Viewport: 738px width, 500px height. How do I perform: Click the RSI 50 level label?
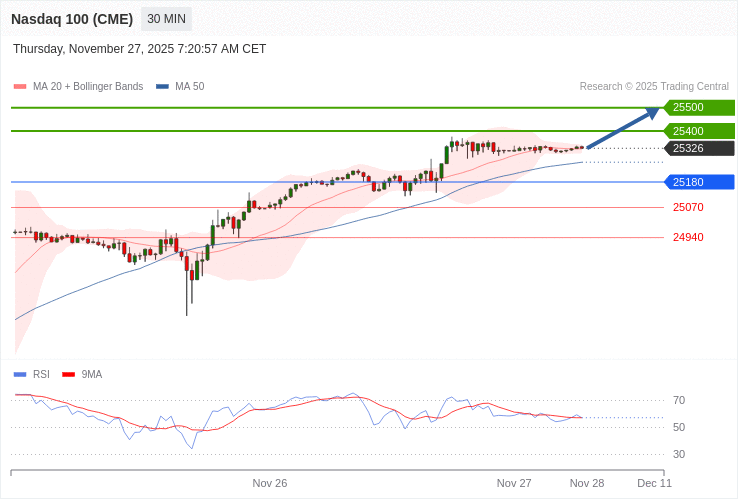(679, 427)
